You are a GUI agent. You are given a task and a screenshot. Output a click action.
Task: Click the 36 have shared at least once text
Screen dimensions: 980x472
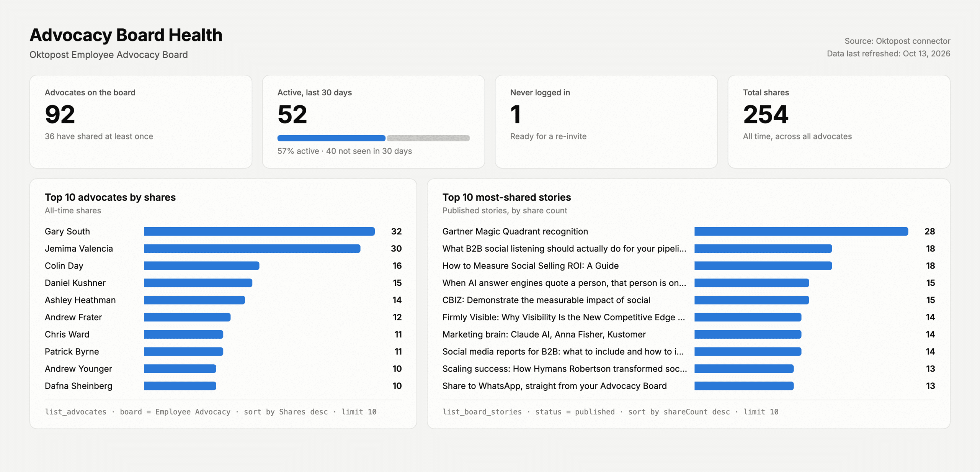coord(99,136)
